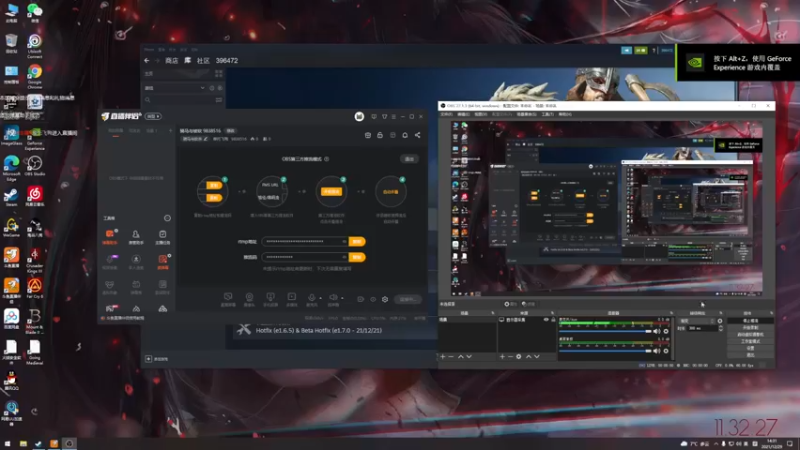Open OBS Studio desktop shortcut
The width and height of the screenshot is (800, 450).
(35, 166)
